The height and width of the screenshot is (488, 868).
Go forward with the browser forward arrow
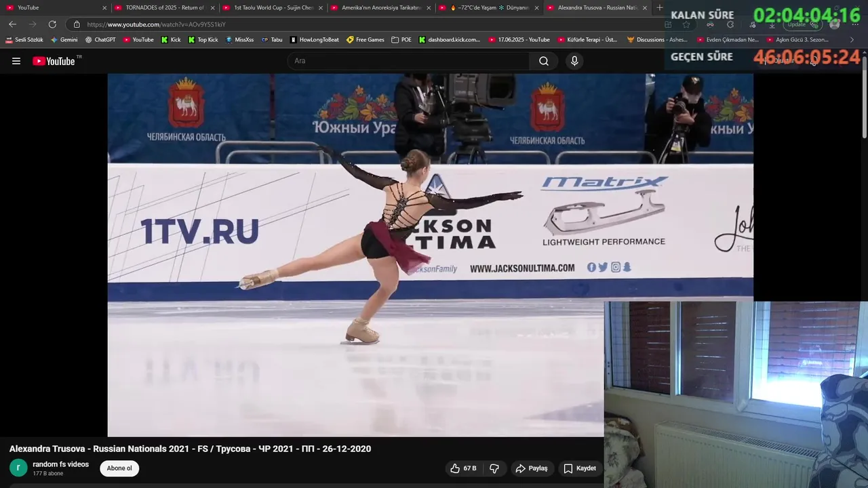[x=32, y=24]
